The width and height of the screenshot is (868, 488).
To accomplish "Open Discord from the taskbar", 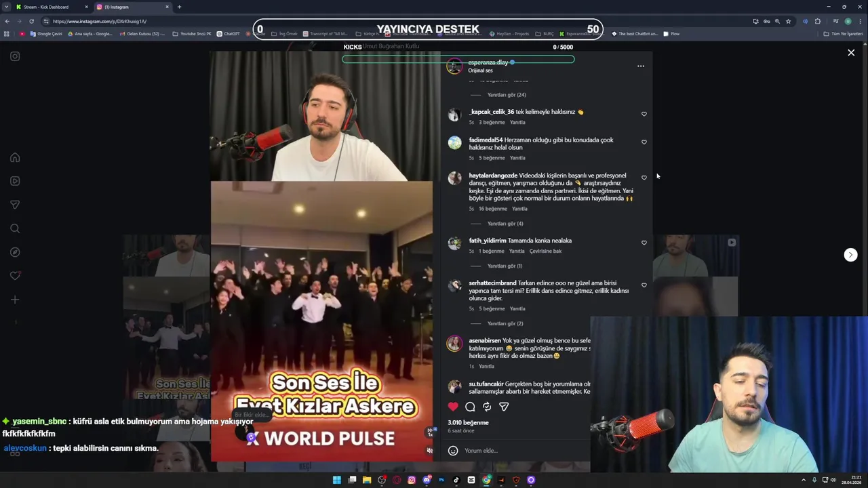I will pyautogui.click(x=427, y=480).
